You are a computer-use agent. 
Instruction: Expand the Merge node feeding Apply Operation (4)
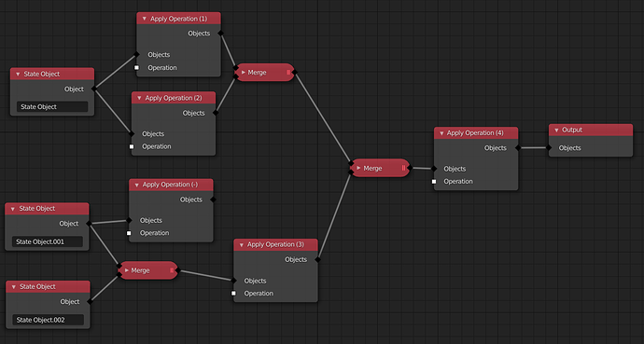358,168
